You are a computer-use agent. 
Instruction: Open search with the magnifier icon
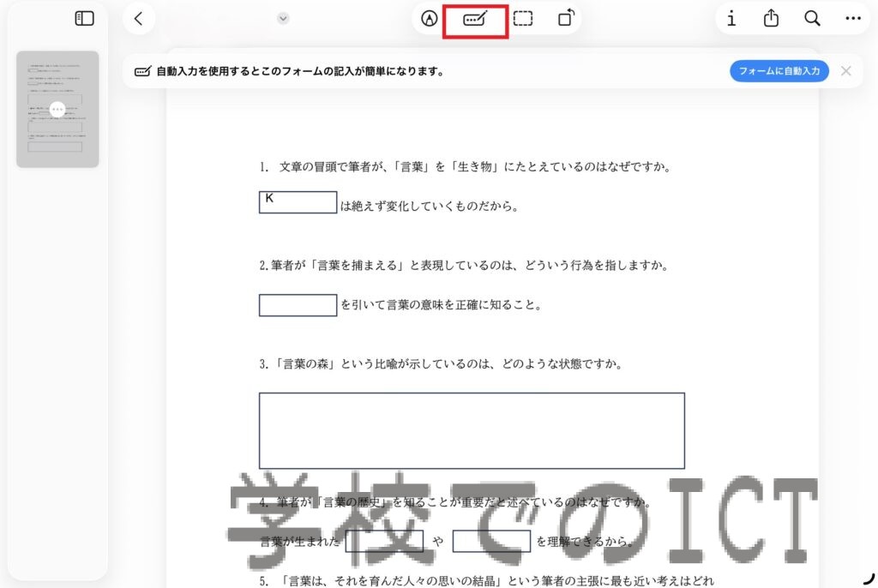(x=812, y=18)
